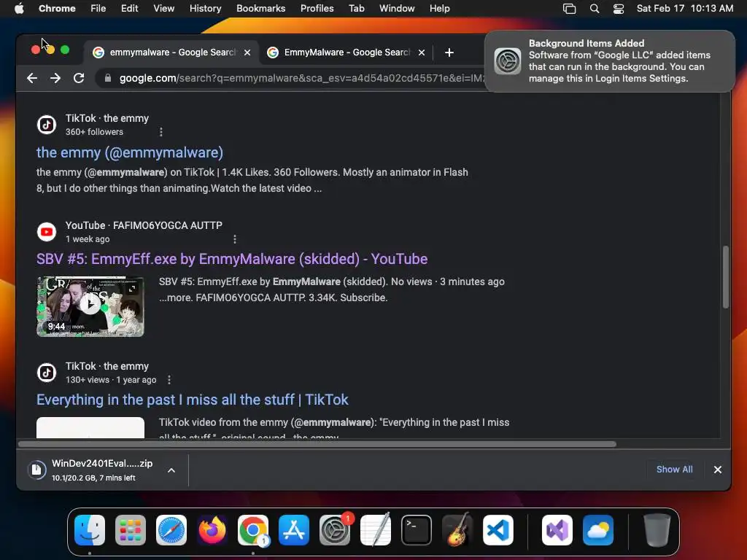Viewport: 747px width, 560px height.
Task: Click the YouTube · FAFIMO6YOGCA AUTTP source label
Action: click(x=144, y=225)
